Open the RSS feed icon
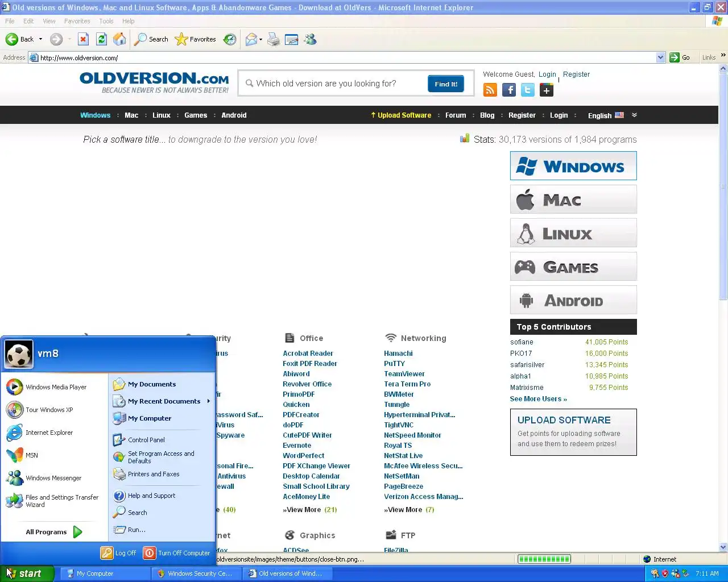This screenshot has height=582, width=728. click(x=490, y=90)
